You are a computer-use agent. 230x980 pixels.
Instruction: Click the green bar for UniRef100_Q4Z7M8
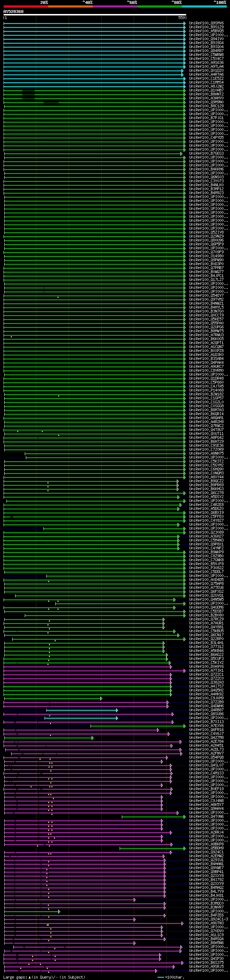pos(49,738)
